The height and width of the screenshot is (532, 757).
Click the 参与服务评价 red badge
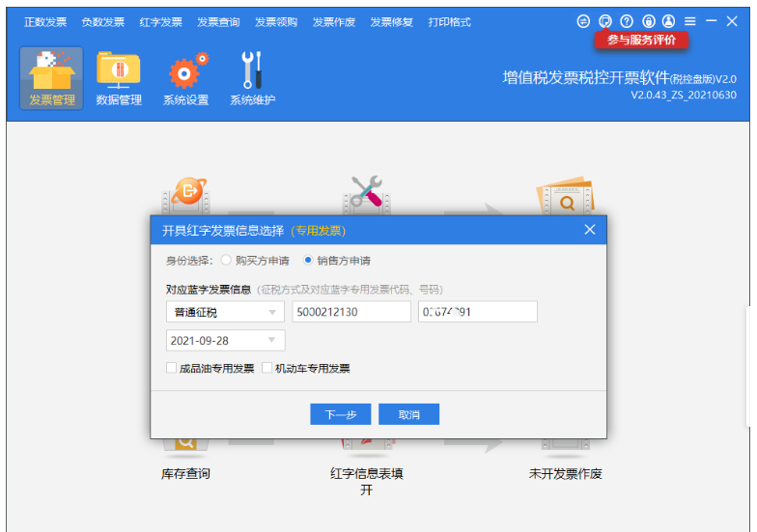pyautogui.click(x=641, y=41)
